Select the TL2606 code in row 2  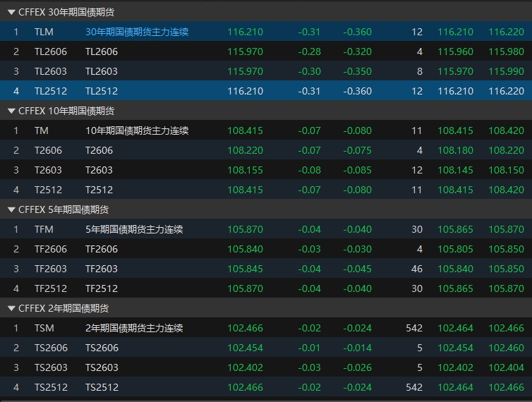pyautogui.click(x=51, y=51)
